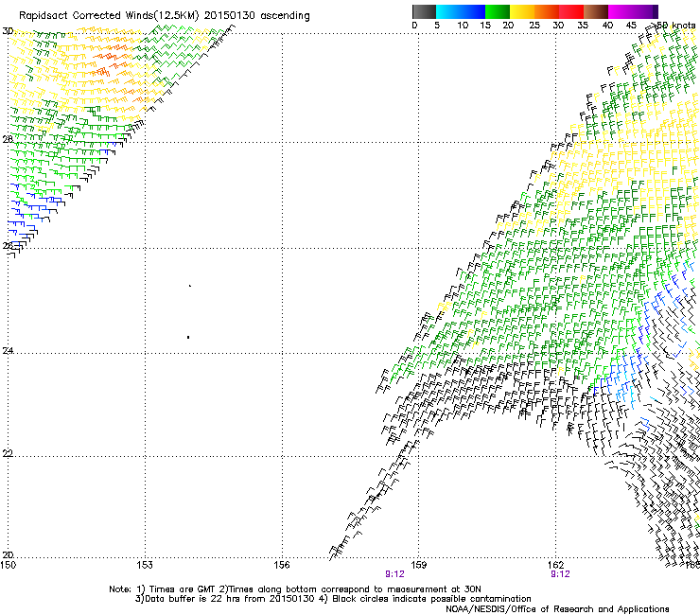Click the '50 knots' label on the legend
700x615 pixels.
pyautogui.click(x=675, y=26)
